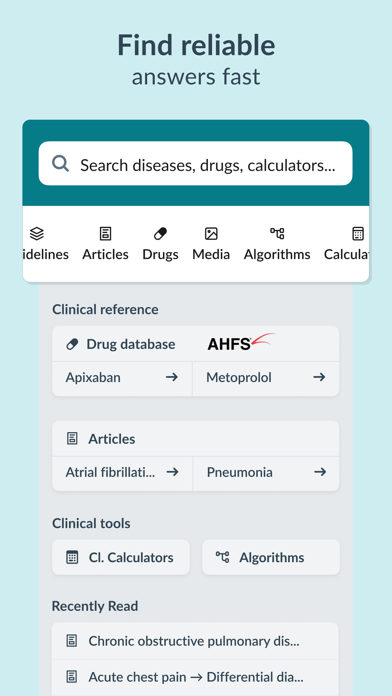Tap the magnifying glass search icon
This screenshot has height=696, width=392.
pos(60,163)
